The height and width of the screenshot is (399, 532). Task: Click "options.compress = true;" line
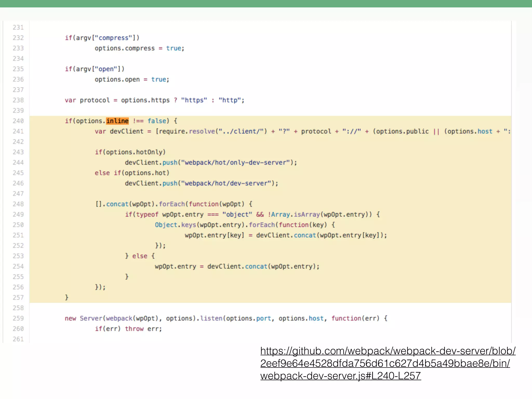139,48
